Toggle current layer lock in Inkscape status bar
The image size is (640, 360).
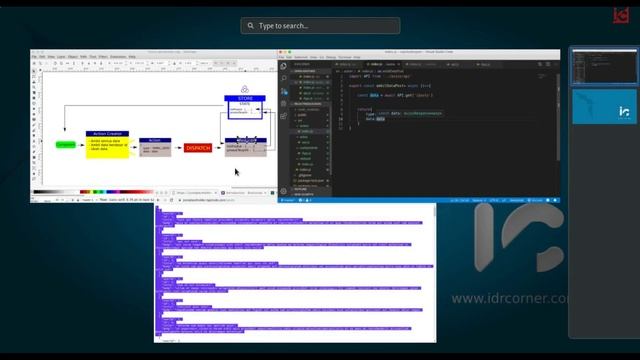tap(78, 200)
